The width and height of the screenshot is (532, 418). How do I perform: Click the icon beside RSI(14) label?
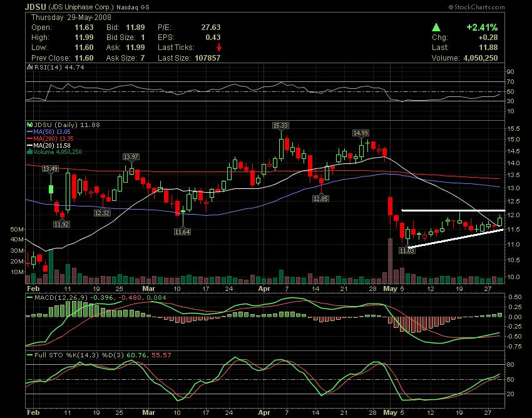30,67
